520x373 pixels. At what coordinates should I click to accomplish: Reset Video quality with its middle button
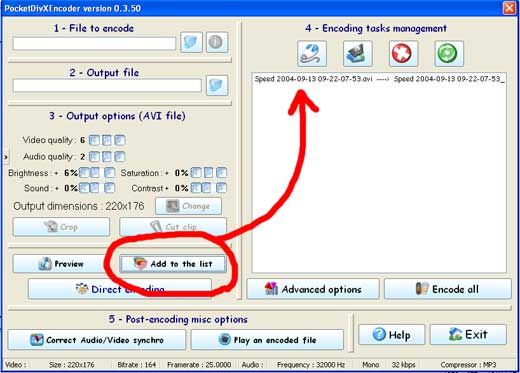107,140
